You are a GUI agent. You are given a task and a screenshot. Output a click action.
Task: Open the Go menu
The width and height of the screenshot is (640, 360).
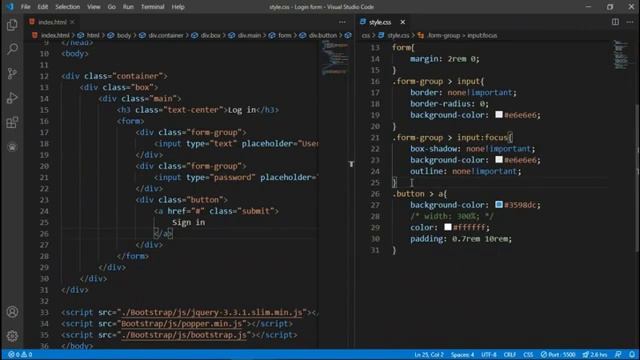click(x=111, y=7)
